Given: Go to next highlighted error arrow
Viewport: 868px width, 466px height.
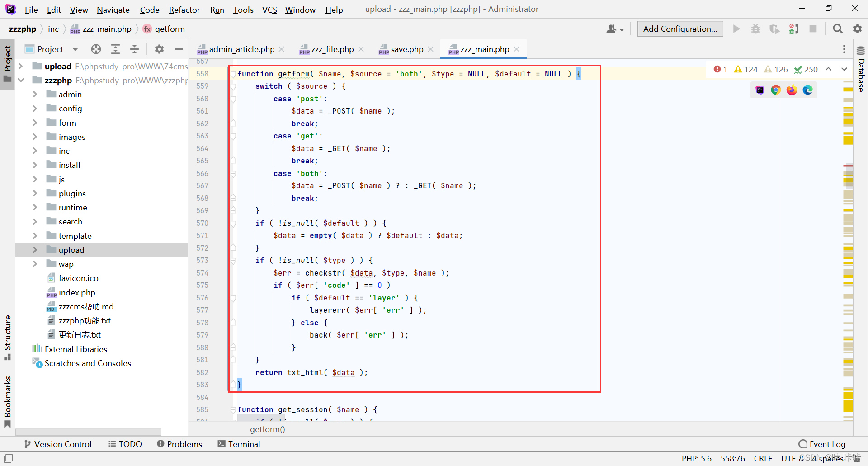Looking at the screenshot, I should pyautogui.click(x=844, y=69).
